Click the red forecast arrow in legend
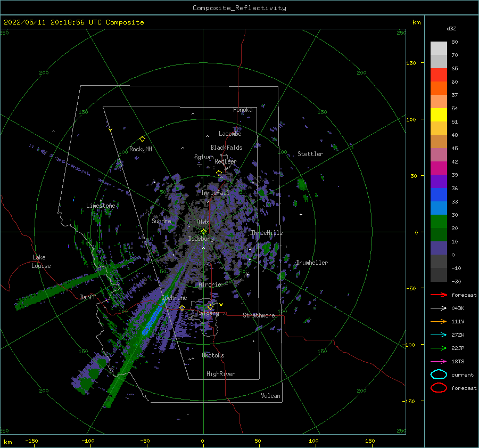Image resolution: width=479 pixels, height=448 pixels. point(439,295)
